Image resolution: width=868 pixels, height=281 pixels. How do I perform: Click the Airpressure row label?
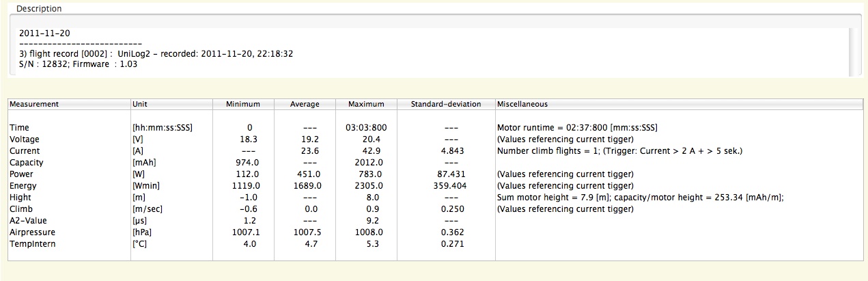pos(32,232)
